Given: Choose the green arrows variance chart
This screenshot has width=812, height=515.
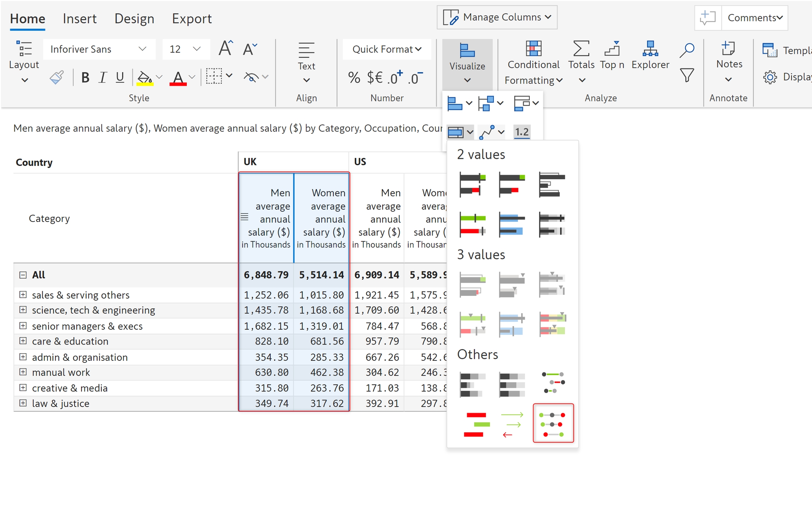Looking at the screenshot, I should 512,424.
